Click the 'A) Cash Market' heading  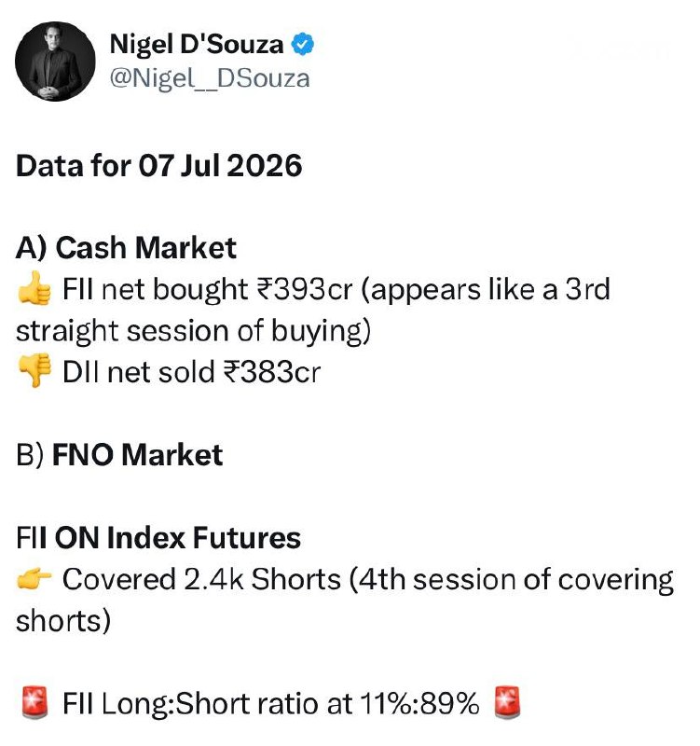tap(126, 248)
